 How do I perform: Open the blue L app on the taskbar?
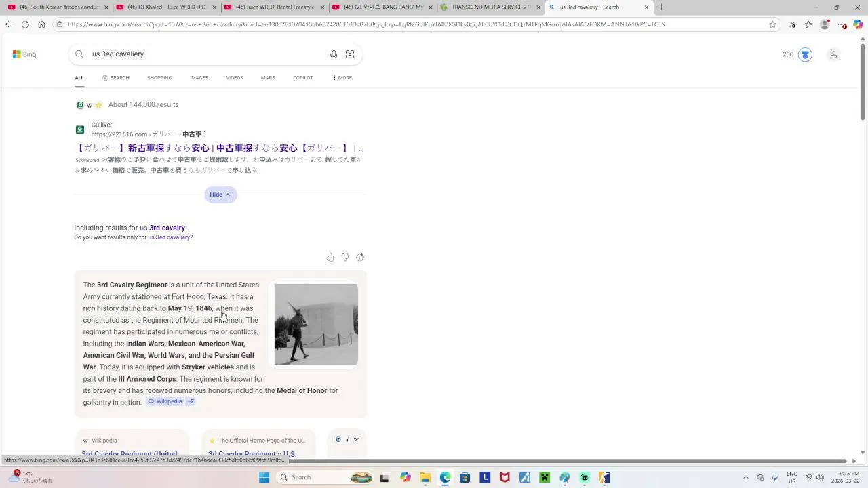(x=485, y=477)
